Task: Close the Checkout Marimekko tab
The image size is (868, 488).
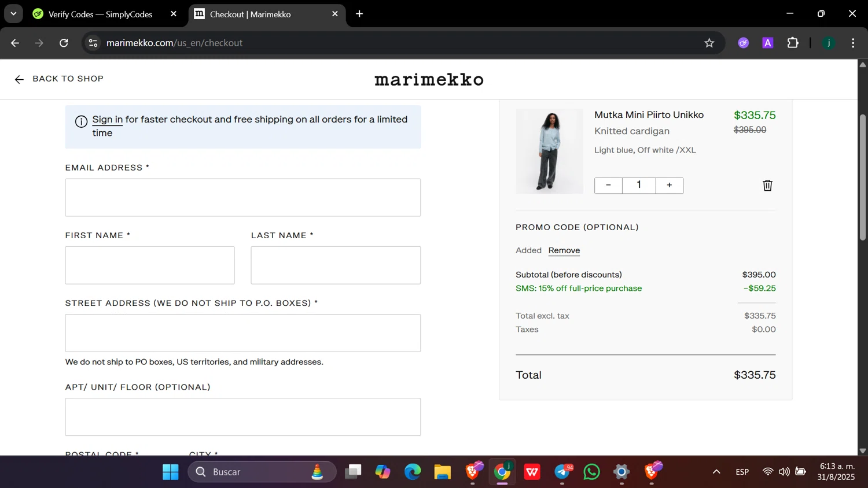Action: pos(335,14)
